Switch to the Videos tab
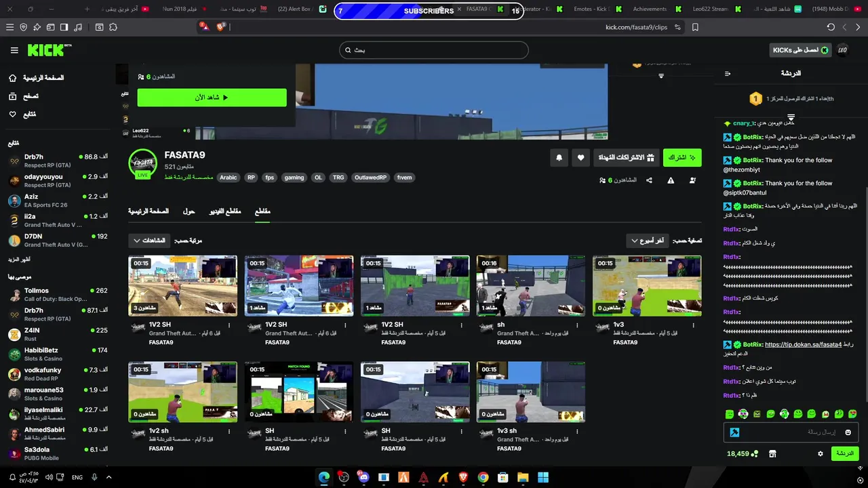 (225, 211)
